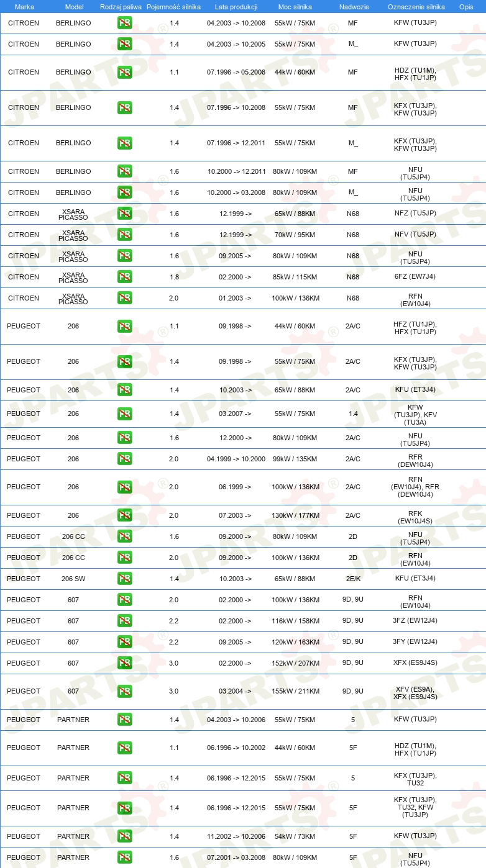Screen dimensions: 486x868
Task: Click the 'Nadwozie' column header
Action: 353,6
